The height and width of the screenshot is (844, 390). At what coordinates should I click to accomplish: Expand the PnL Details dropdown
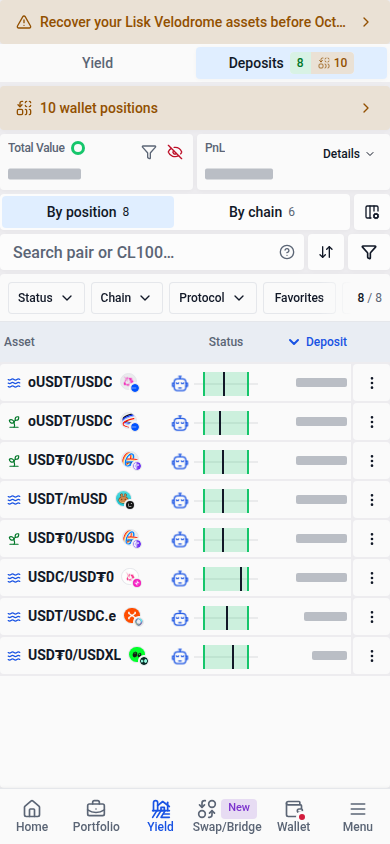(348, 154)
